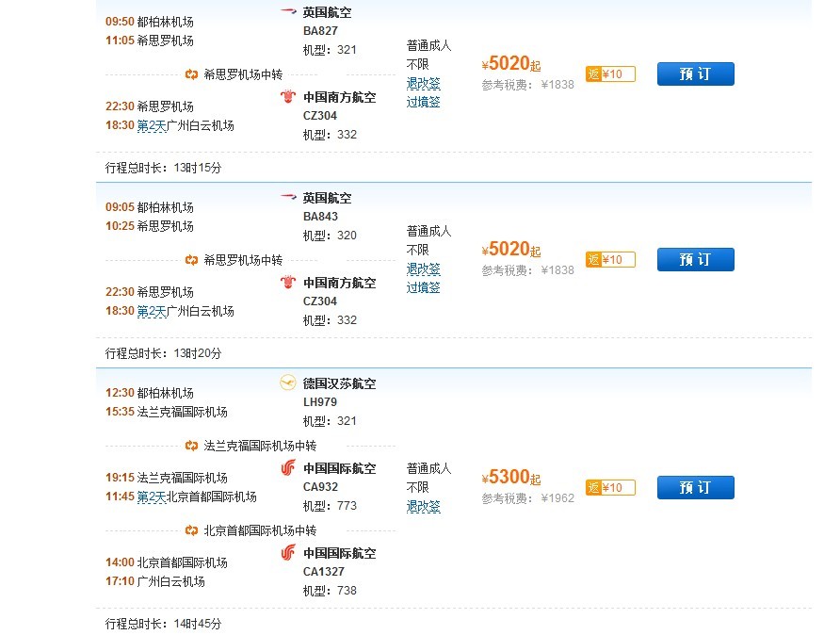Click the 北京首都国际机场中转 transfer icon
This screenshot has height=635, width=840.
[x=191, y=530]
